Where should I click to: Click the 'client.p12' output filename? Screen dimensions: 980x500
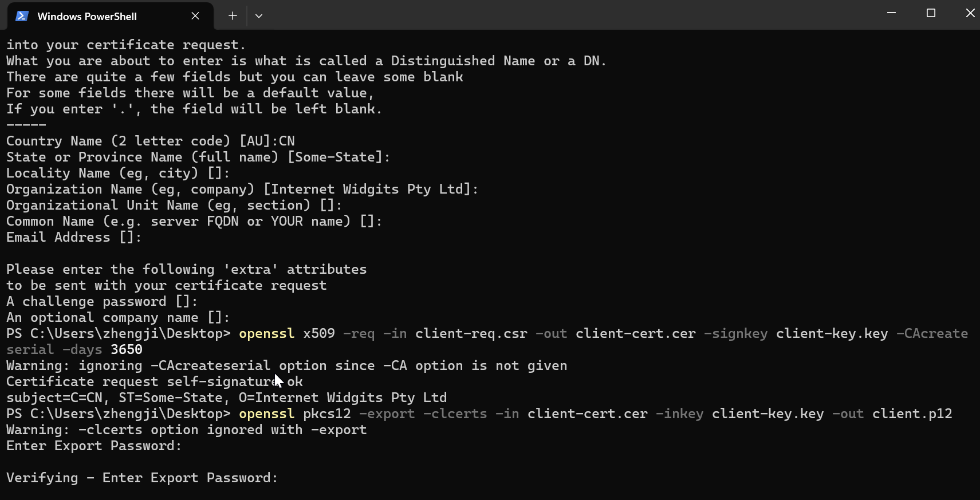(x=912, y=414)
